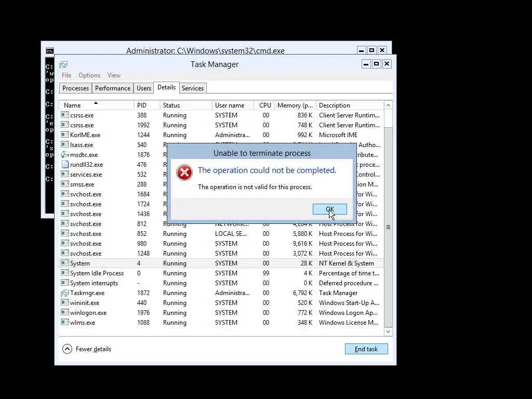The image size is (532, 399).
Task: Maximize the Task Manager window
Action: click(x=376, y=64)
